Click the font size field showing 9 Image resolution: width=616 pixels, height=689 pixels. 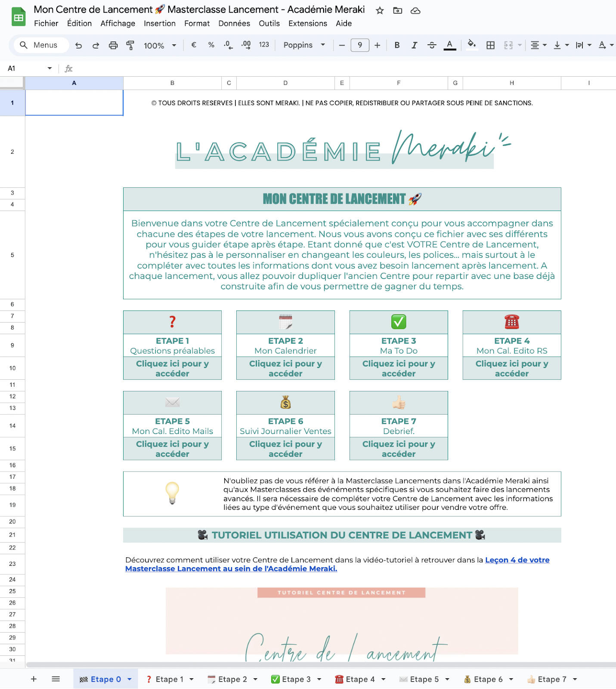pyautogui.click(x=360, y=45)
